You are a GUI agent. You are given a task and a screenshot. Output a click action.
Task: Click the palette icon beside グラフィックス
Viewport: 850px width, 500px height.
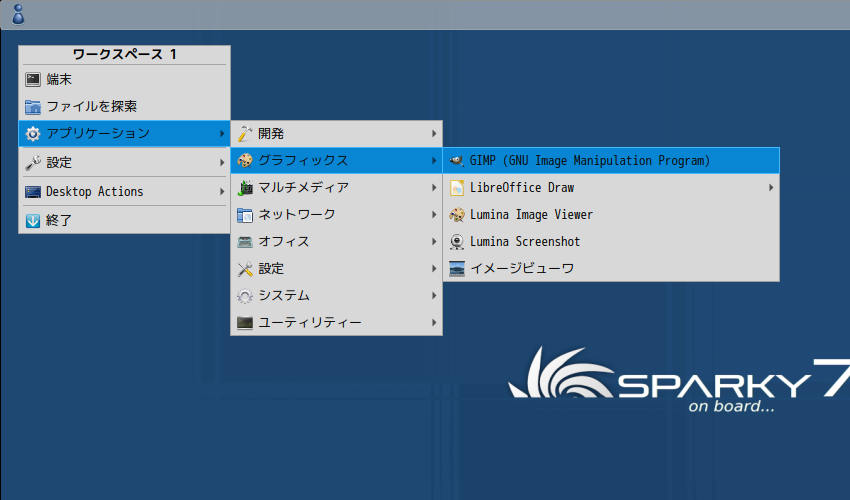tap(245, 161)
